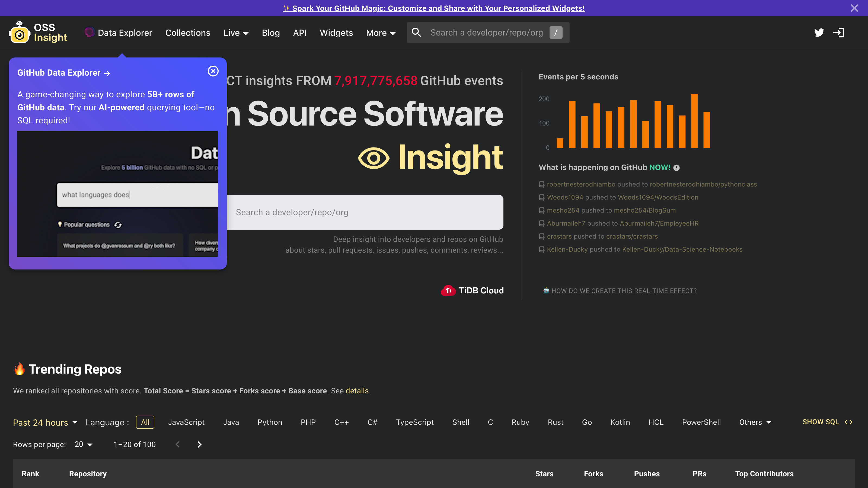
Task: Open robertnesterodhiambo/pythonclass repo link
Action: (703, 184)
